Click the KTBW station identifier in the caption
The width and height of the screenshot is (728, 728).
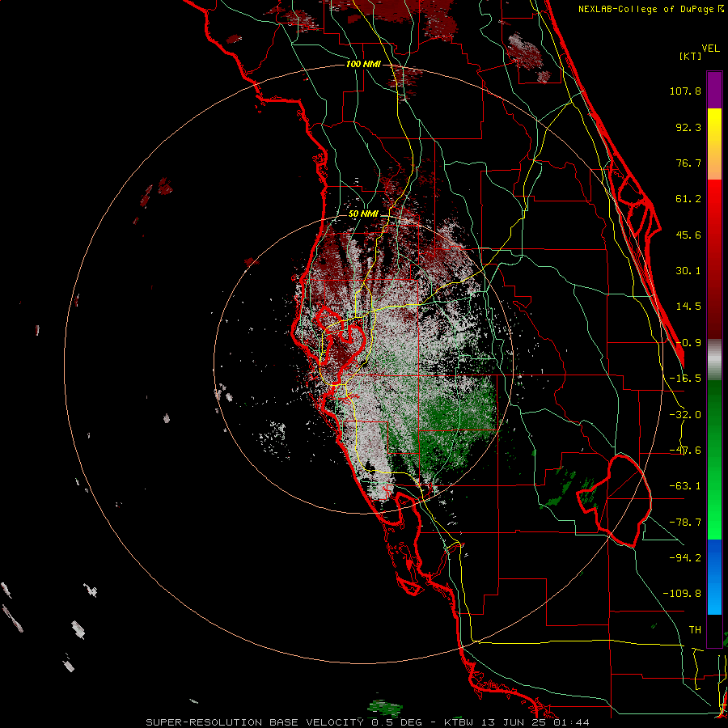click(x=460, y=722)
